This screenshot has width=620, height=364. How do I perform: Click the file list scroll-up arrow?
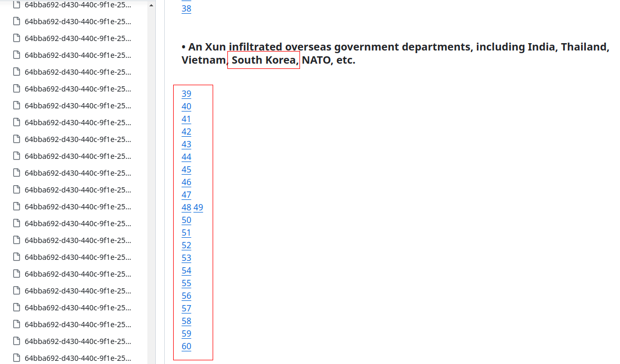coord(151,6)
